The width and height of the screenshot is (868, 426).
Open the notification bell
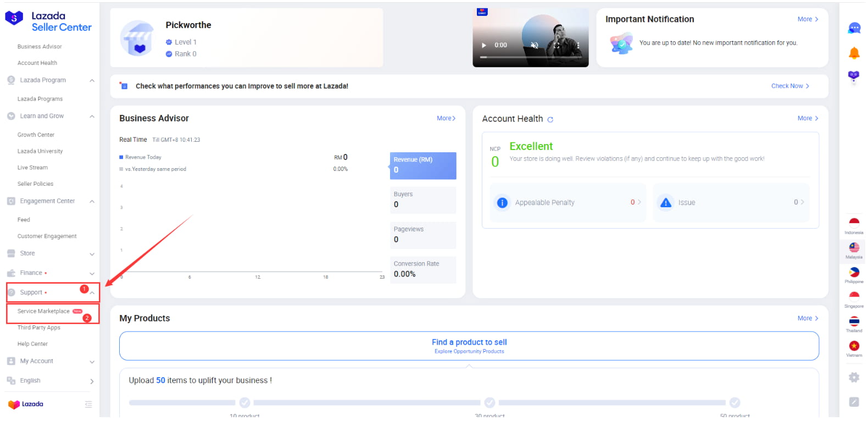pos(854,53)
